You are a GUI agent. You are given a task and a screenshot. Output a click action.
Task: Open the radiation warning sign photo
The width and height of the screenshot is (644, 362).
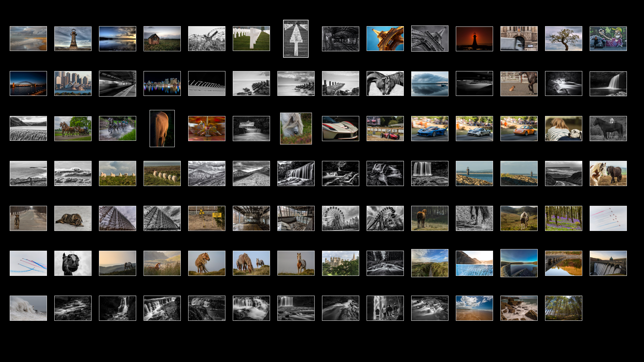[207, 218]
